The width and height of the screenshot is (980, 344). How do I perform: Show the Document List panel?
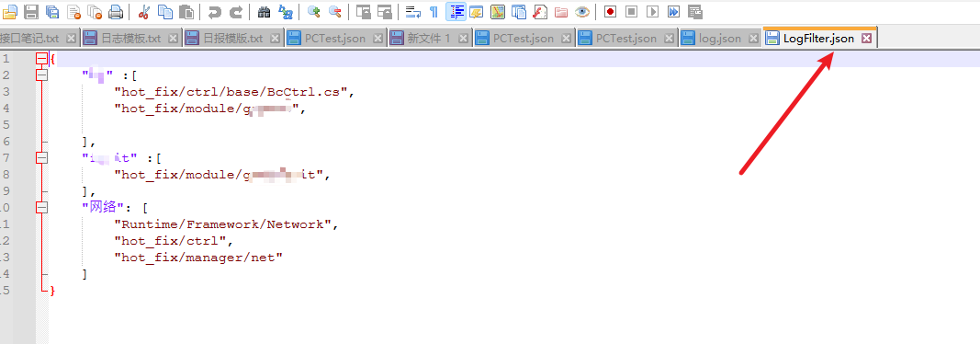coord(519,11)
